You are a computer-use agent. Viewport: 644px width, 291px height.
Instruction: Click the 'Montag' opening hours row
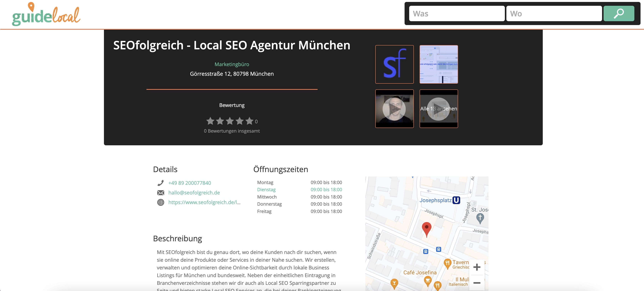click(299, 183)
